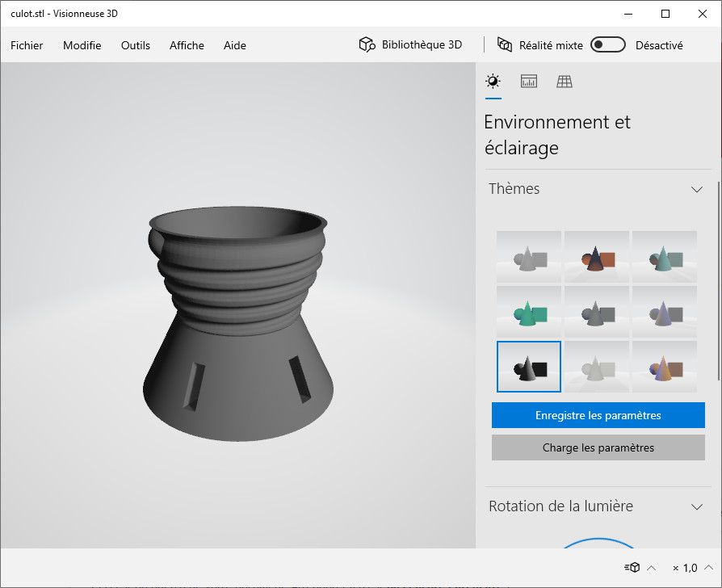Image resolution: width=722 pixels, height=588 pixels.
Task: Click the quick animations cube icon in status bar
Action: pyautogui.click(x=632, y=568)
